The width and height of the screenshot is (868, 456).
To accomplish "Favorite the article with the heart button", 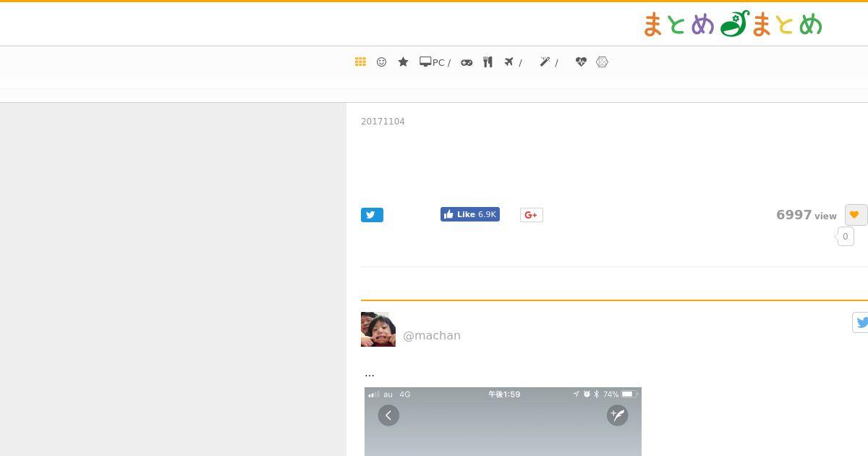I will tap(856, 215).
